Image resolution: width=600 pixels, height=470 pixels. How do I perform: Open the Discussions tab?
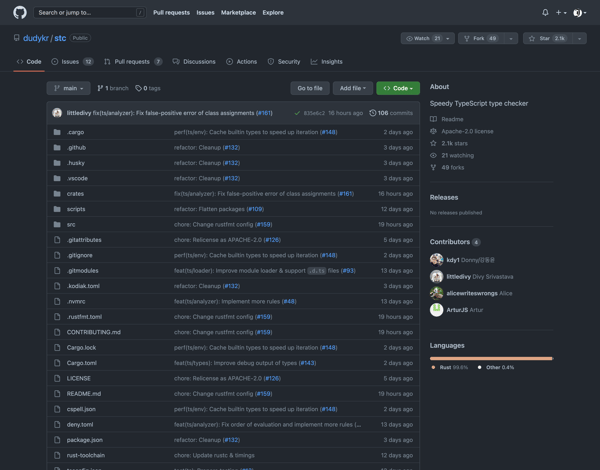(194, 62)
